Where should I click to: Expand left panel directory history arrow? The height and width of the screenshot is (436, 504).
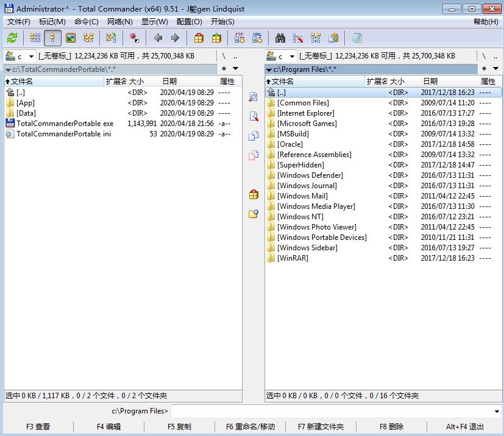[235, 69]
